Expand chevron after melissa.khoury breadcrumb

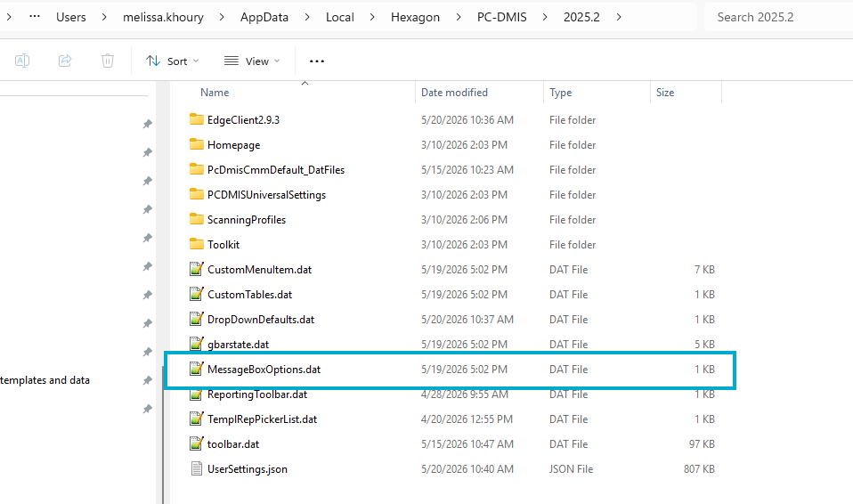point(222,17)
